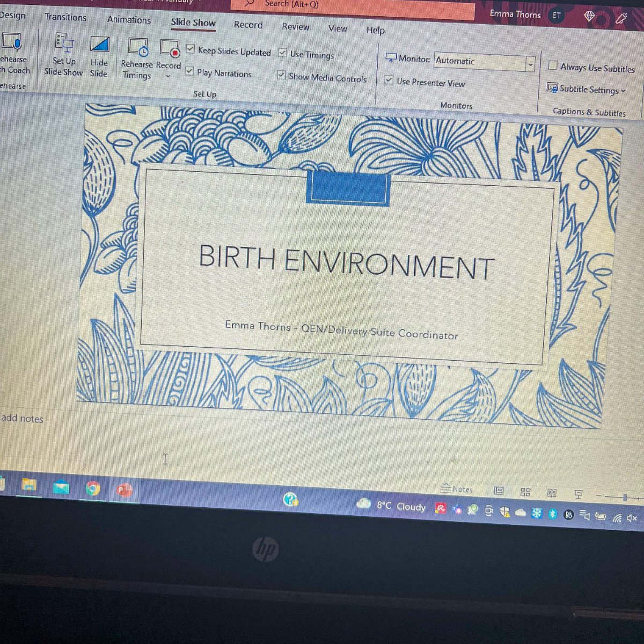Image resolution: width=644 pixels, height=644 pixels.
Task: Click the Get Help icon in taskbar
Action: pyautogui.click(x=290, y=499)
